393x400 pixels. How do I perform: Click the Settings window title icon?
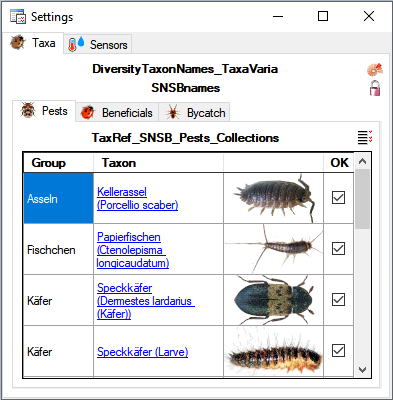click(18, 16)
